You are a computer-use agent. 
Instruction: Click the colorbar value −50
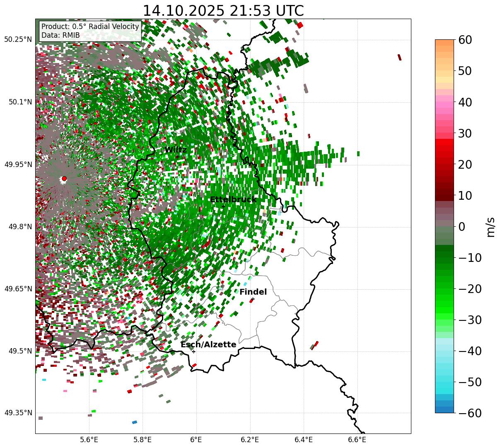[x=470, y=382]
